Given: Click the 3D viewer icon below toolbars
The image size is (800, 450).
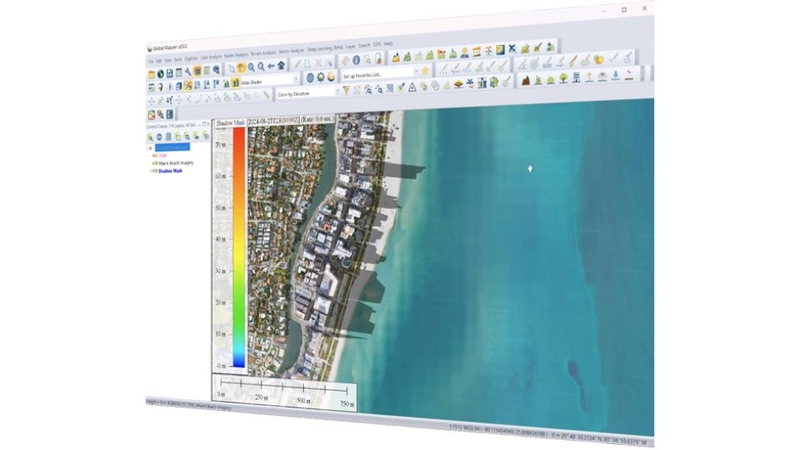Looking at the screenshot, I should coord(151,115).
